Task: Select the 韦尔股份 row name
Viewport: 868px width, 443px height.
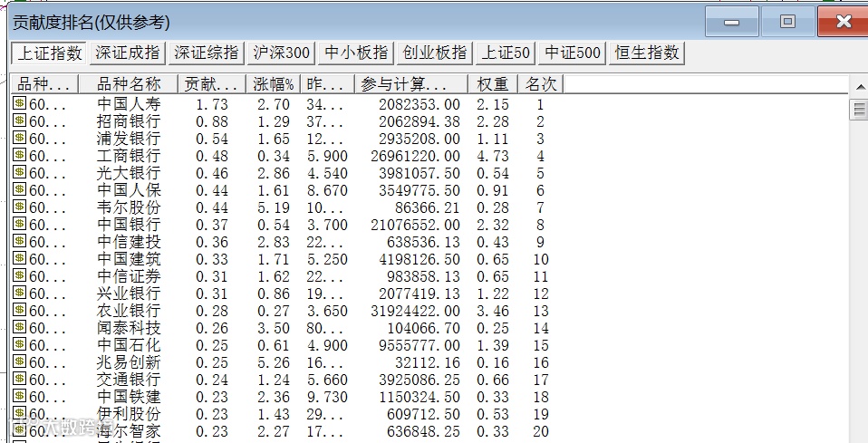Action: tap(129, 207)
